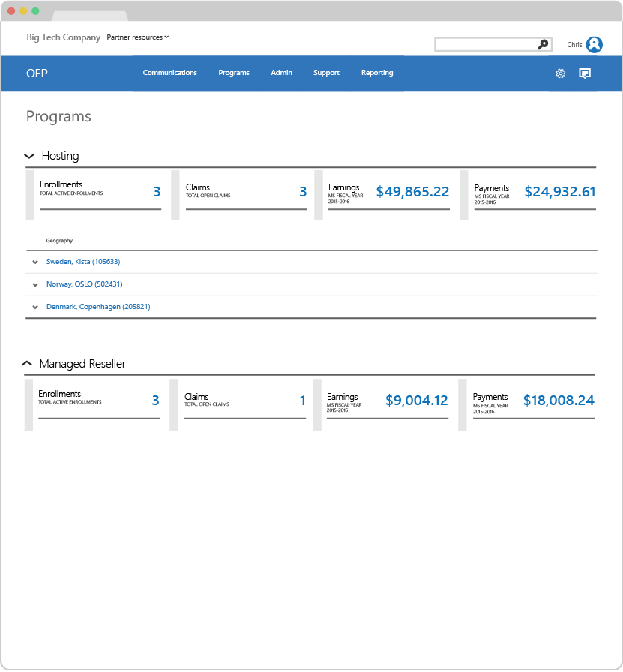Select the Admin menu item
Screen dimensions: 623x672
pyautogui.click(x=282, y=73)
